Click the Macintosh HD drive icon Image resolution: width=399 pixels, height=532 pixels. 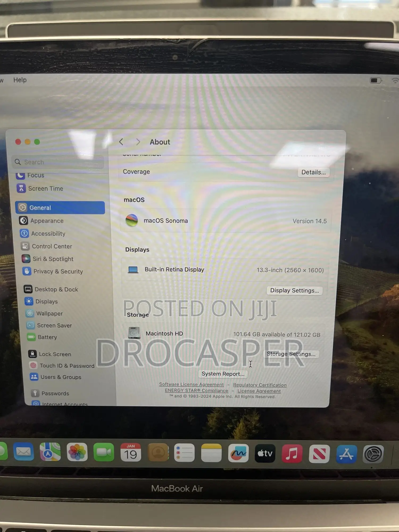[x=134, y=333]
